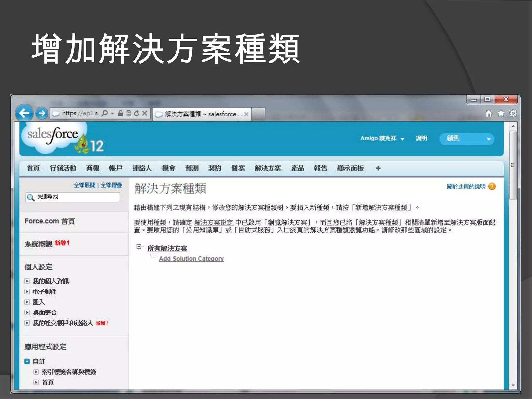This screenshot has height=399, width=532.
Task: Click the 全部展開 link
Action: coord(84,185)
